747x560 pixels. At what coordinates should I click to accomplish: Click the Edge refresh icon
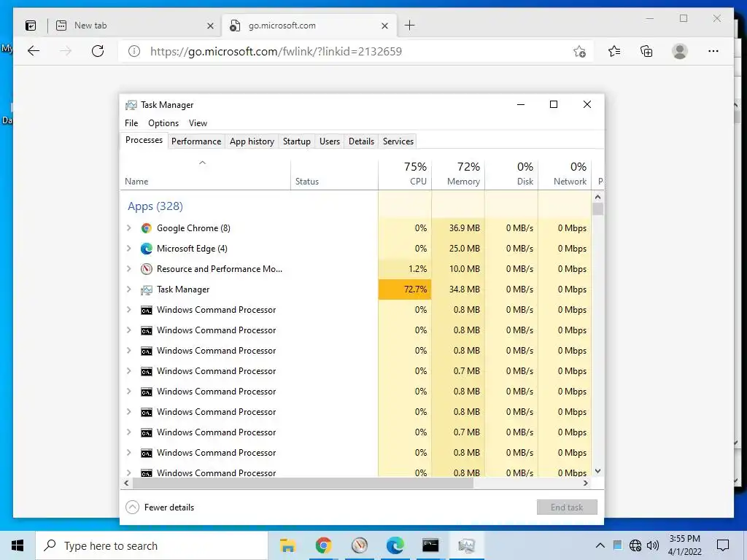pyautogui.click(x=98, y=51)
